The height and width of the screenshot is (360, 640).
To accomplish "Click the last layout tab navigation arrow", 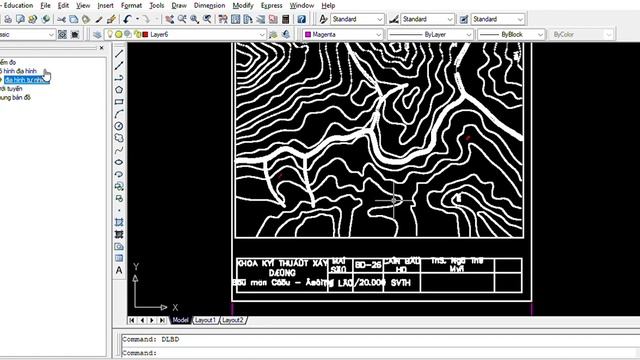I will coord(162,320).
